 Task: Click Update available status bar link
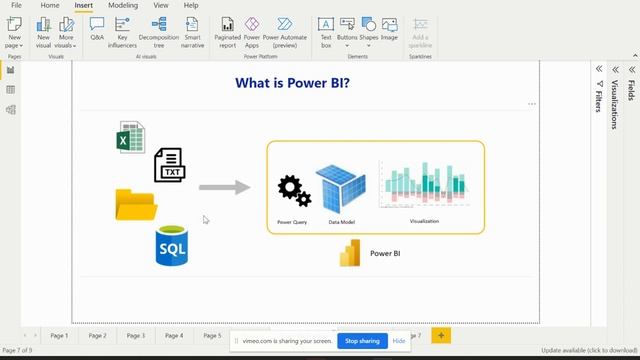[x=589, y=350]
